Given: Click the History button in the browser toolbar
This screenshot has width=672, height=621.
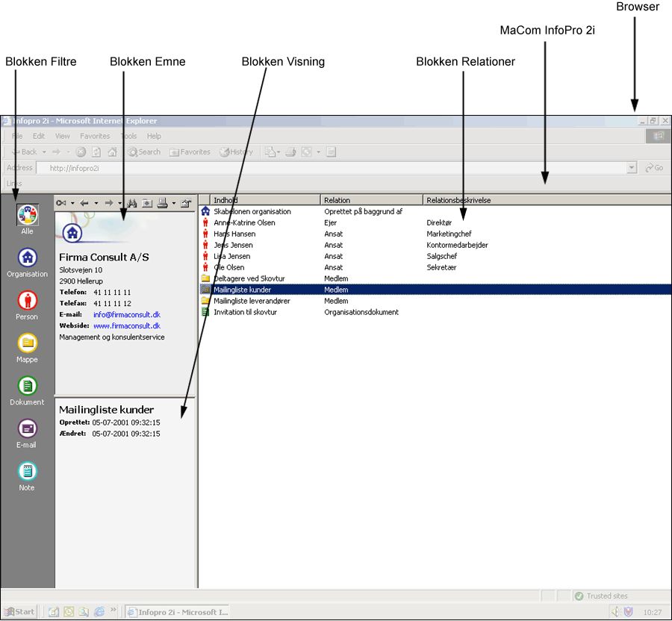Looking at the screenshot, I should [236, 152].
